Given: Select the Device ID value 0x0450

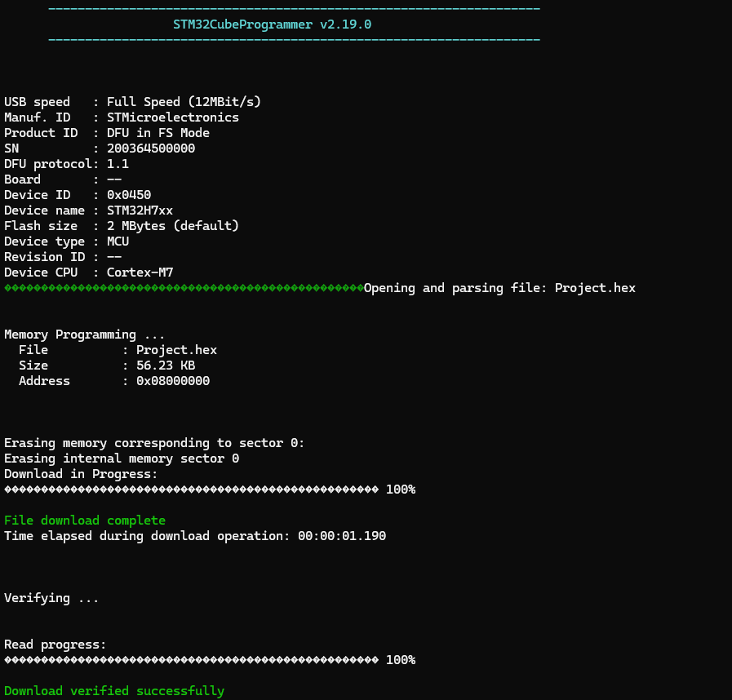Looking at the screenshot, I should 129,195.
